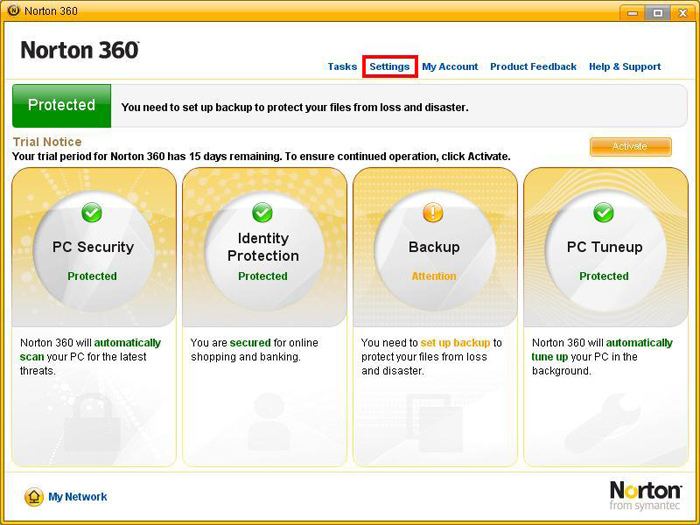
Task: Click the person silhouette in Identity card
Action: pyautogui.click(x=269, y=421)
